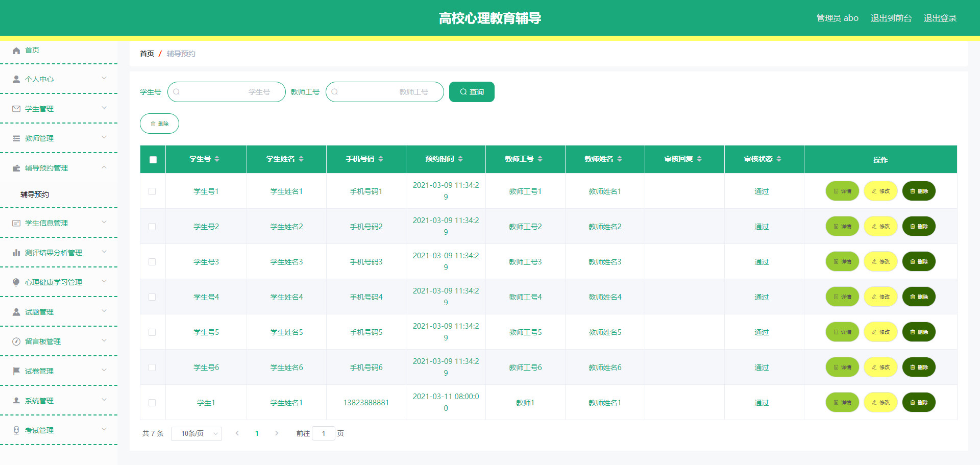Sort by 审核状态 column arrows
980x465 pixels.
point(779,159)
